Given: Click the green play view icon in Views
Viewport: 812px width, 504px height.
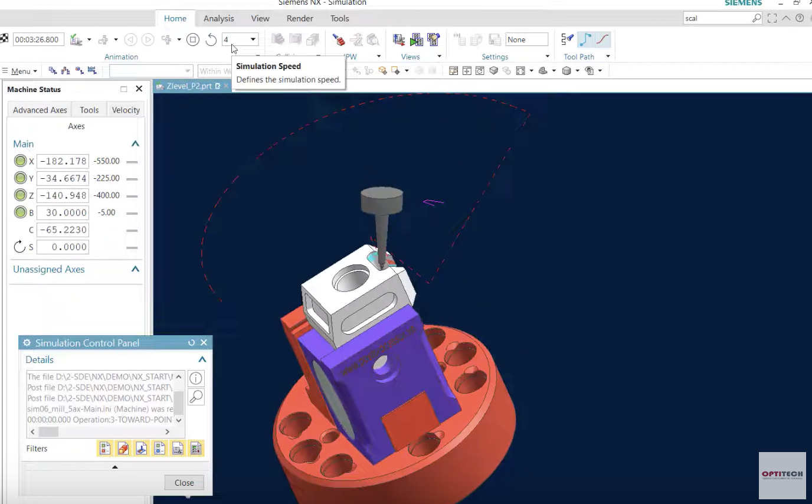Looking at the screenshot, I should [x=417, y=40].
